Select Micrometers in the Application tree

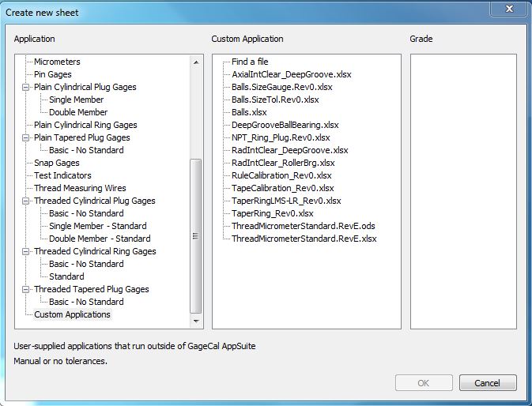[x=57, y=62]
